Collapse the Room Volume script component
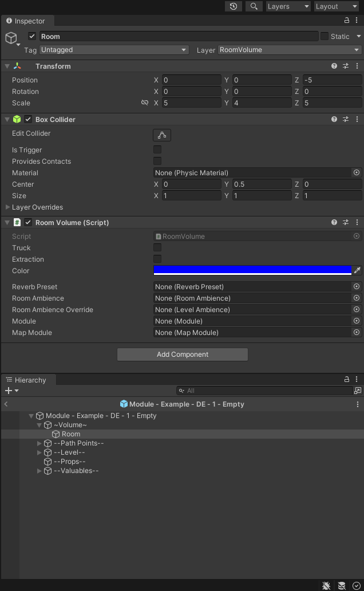 pos(7,222)
